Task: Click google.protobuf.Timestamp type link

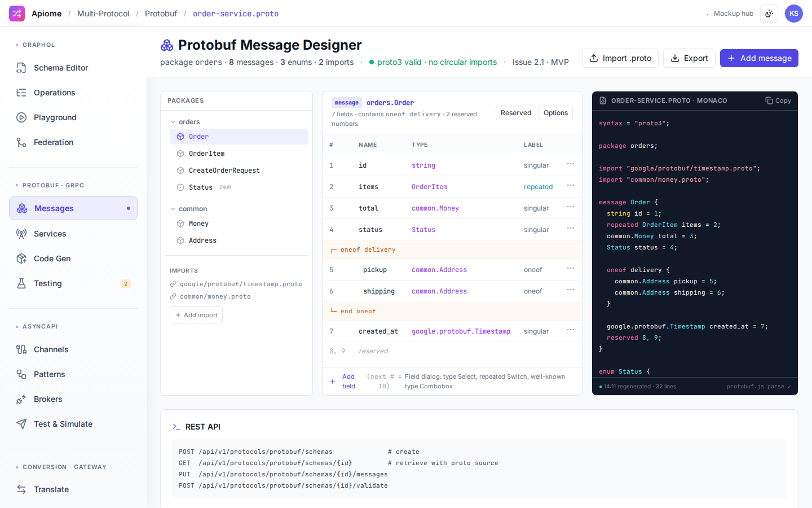Action: [461, 331]
